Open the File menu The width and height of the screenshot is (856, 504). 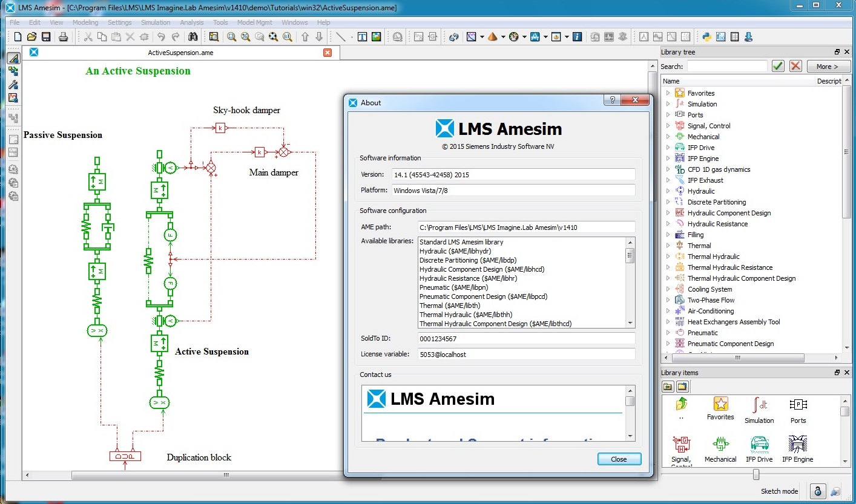pyautogui.click(x=15, y=22)
